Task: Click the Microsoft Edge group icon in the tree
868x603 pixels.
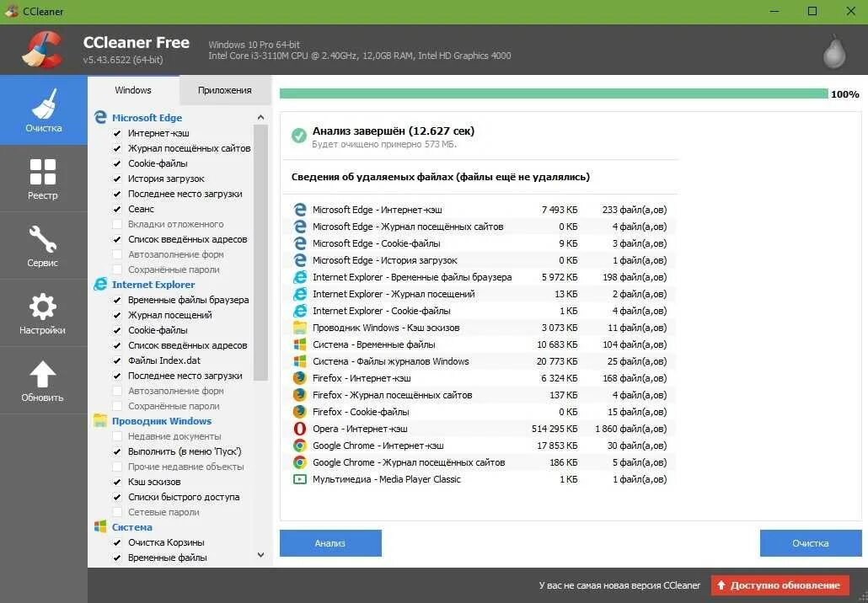Action: (x=100, y=117)
